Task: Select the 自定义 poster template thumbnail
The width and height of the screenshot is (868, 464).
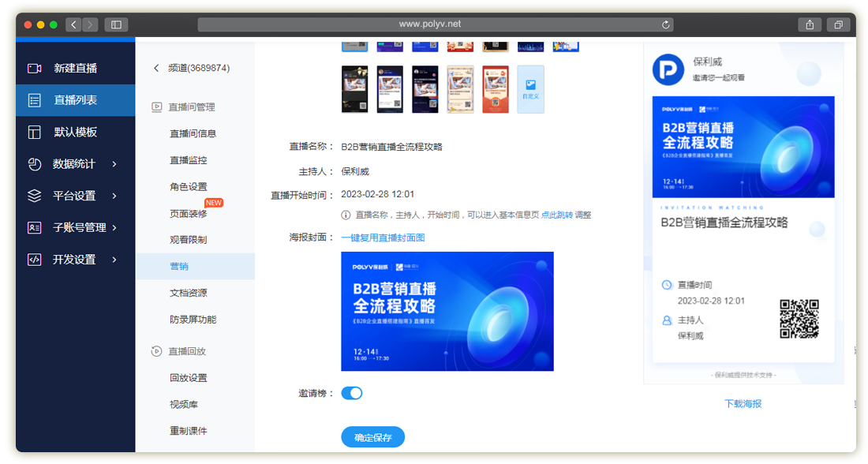Action: (530, 89)
